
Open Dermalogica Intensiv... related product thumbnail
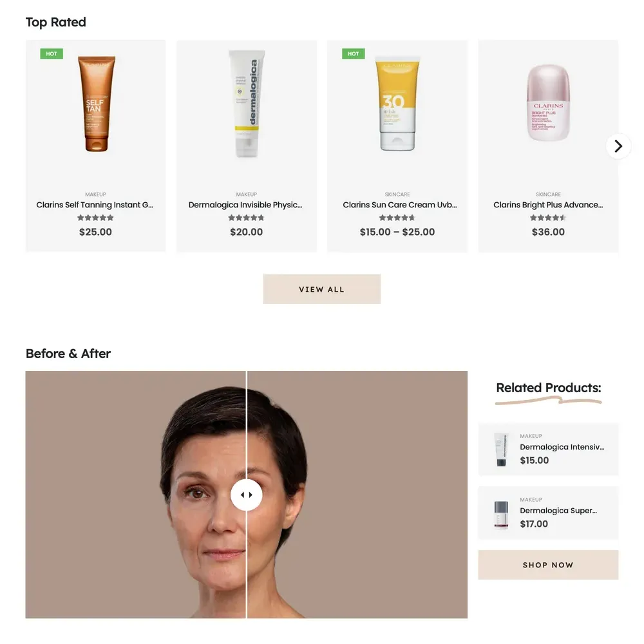tap(501, 450)
